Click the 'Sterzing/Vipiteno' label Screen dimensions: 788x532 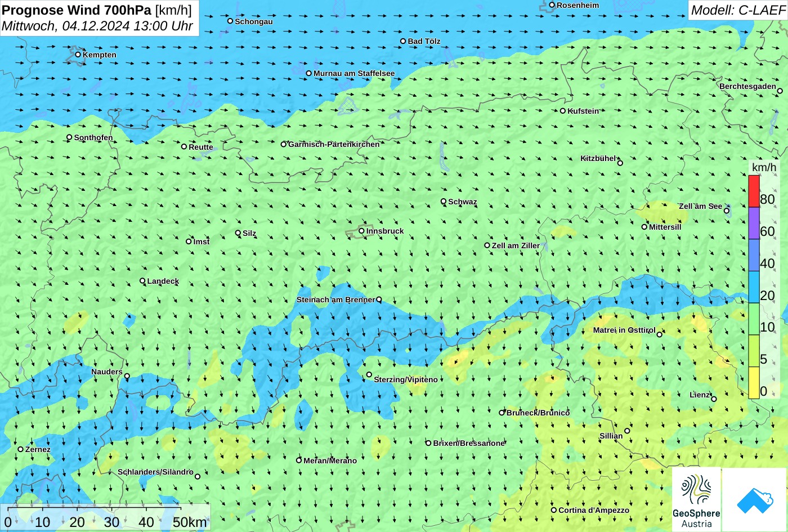406,379
